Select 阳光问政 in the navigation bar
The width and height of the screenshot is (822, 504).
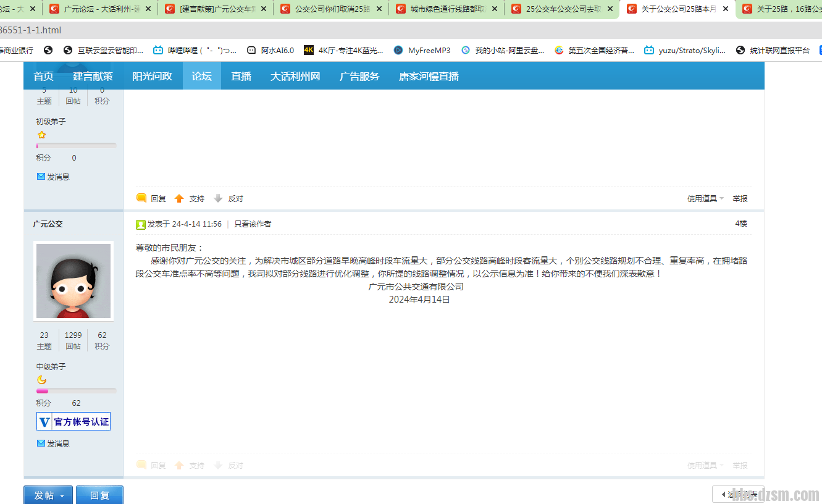(x=152, y=76)
